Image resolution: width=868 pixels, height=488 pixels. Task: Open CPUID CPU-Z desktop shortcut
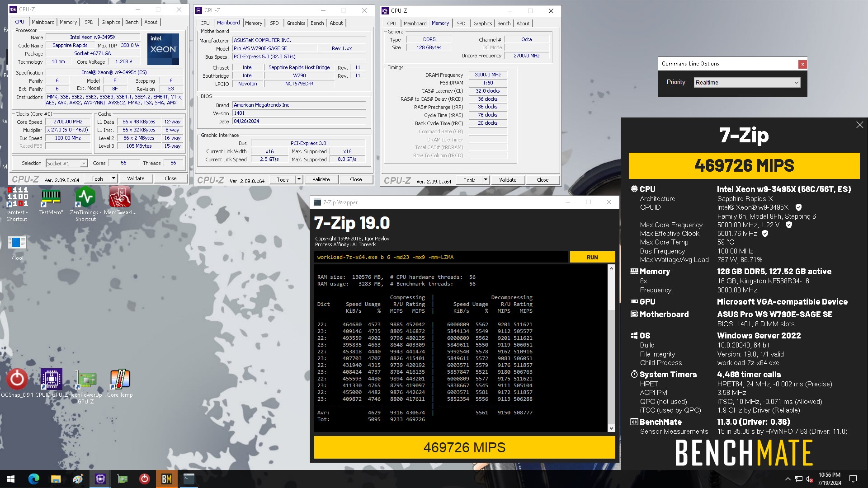coord(51,383)
